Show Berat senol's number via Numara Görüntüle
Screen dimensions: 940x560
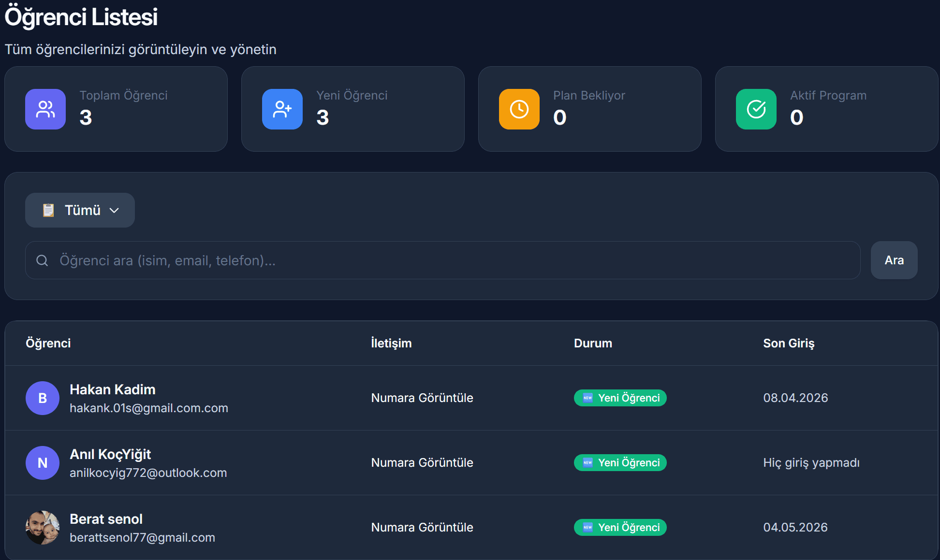422,528
